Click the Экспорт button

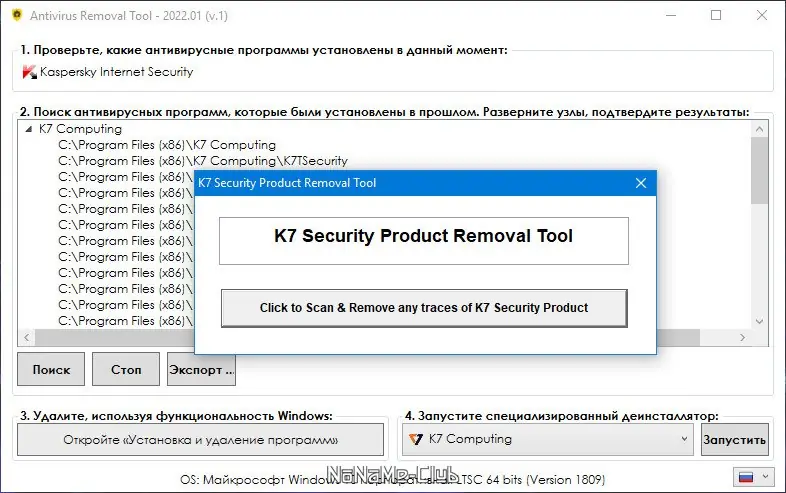(x=201, y=369)
